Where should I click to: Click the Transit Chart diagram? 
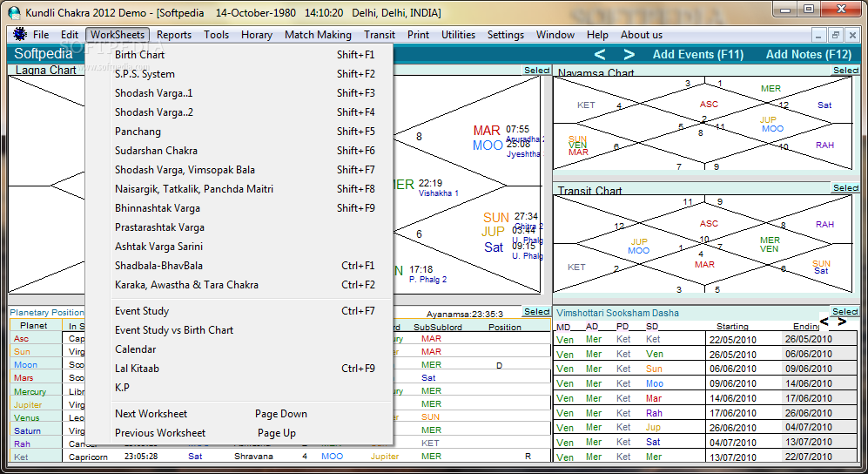tap(703, 244)
